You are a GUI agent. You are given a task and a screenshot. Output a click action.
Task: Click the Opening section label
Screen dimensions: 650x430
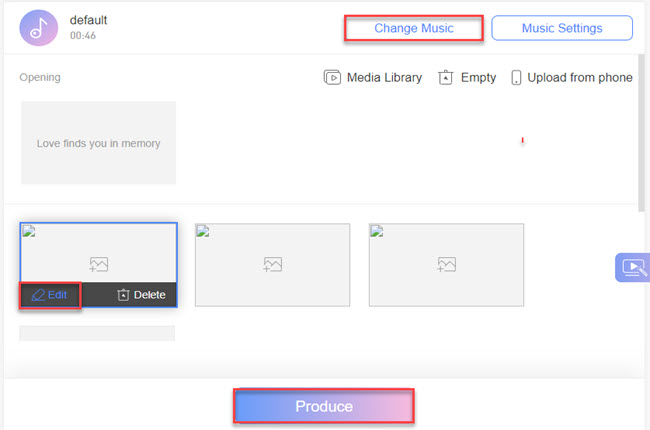point(40,77)
